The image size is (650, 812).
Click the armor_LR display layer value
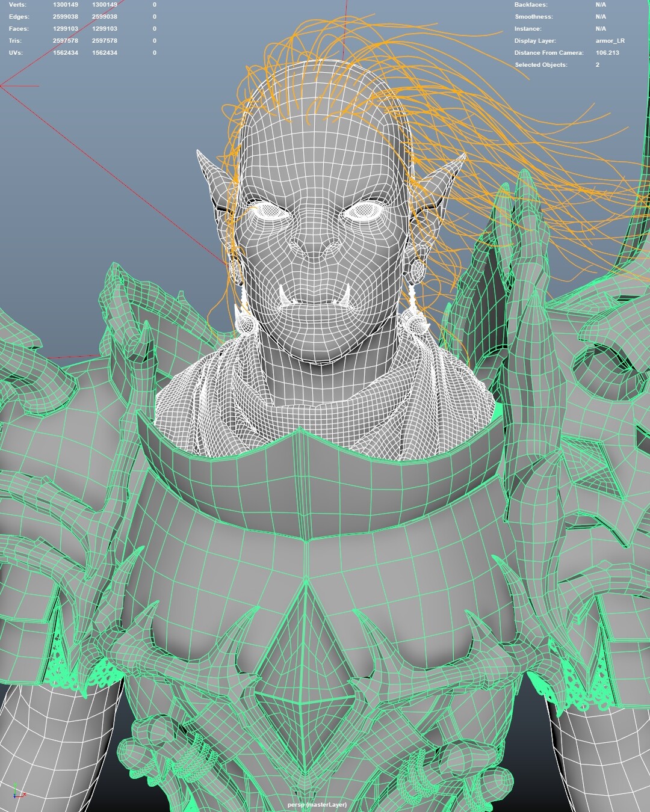[610, 40]
